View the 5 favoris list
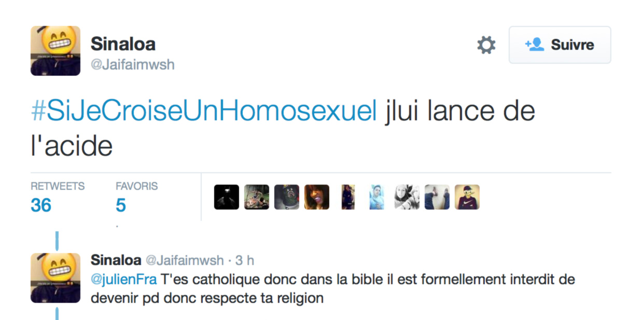This screenshot has width=644, height=320. (121, 205)
